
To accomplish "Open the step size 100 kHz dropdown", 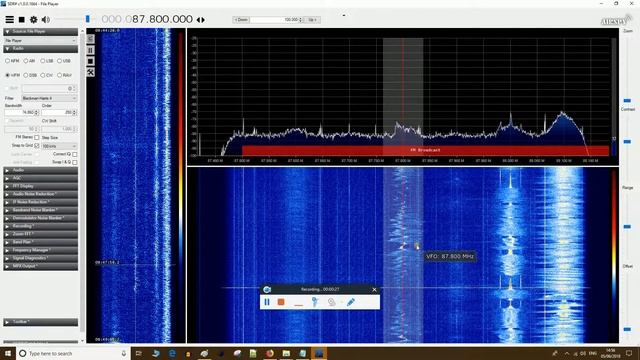I will 59,146.
